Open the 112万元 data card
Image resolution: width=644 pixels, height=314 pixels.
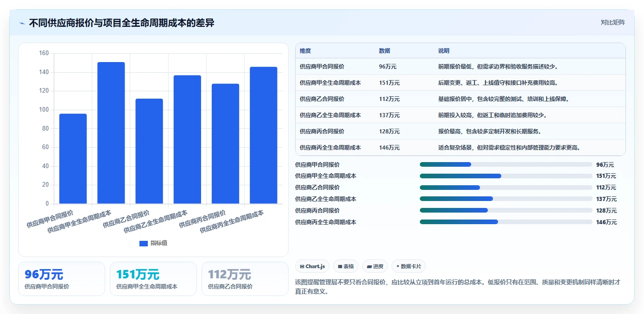245,279
